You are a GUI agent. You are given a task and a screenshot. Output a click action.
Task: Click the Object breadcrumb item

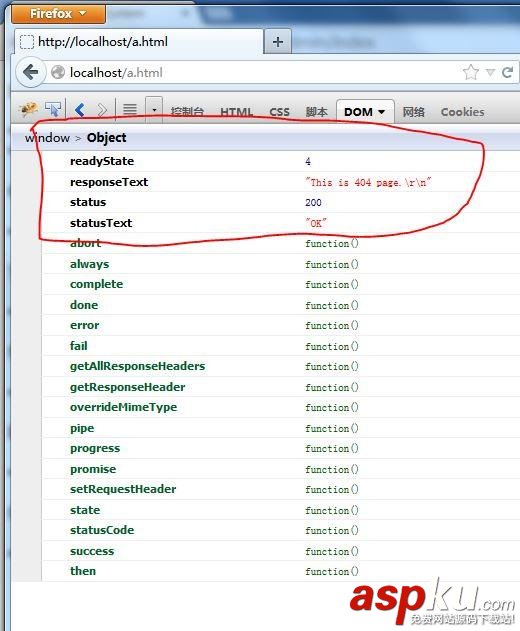[x=107, y=138]
